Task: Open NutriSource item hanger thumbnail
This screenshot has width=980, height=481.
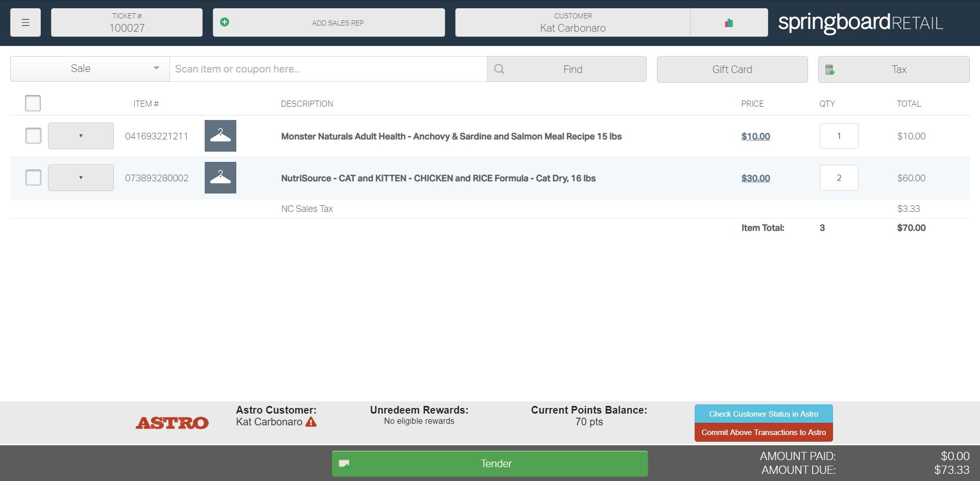Action: (x=220, y=178)
